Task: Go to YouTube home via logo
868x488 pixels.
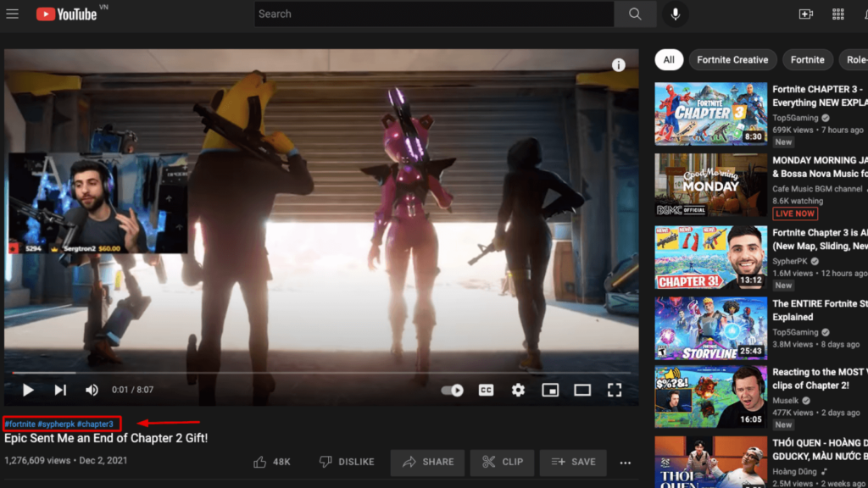Action: pyautogui.click(x=66, y=14)
